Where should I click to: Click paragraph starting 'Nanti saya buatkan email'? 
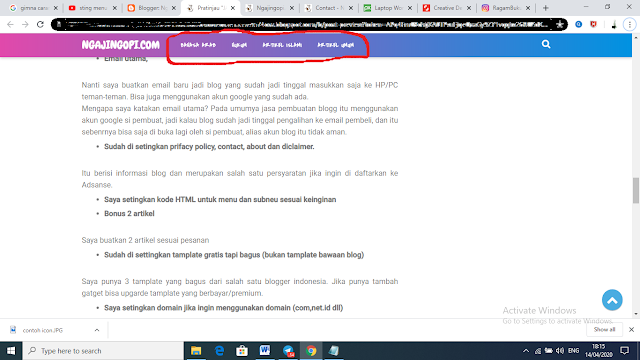point(240,91)
